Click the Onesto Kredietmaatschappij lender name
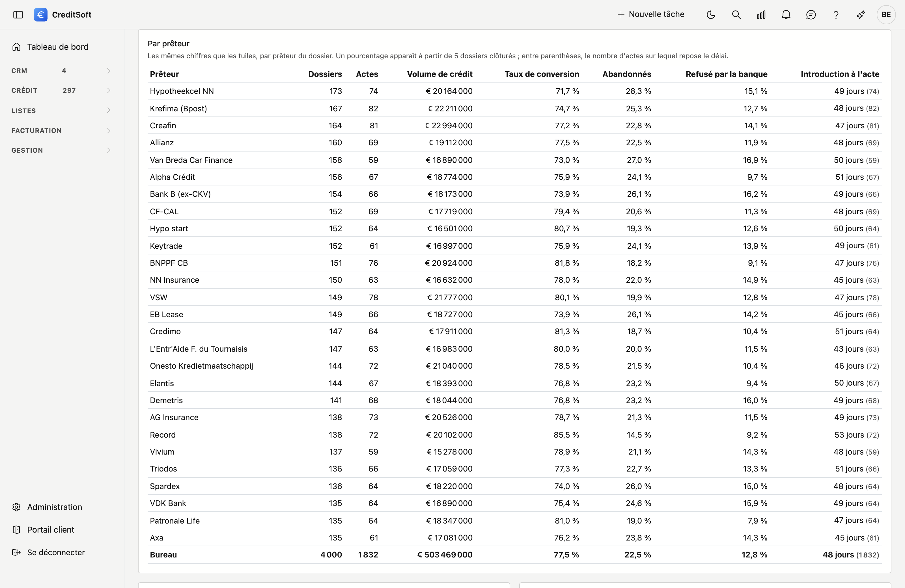 click(x=202, y=366)
